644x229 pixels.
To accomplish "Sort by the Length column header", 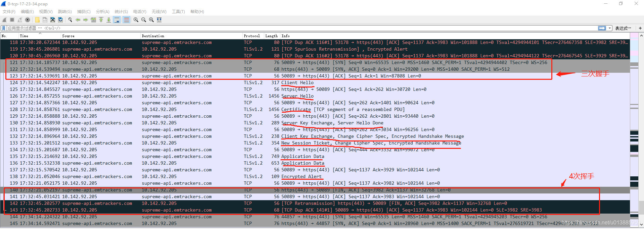I will (x=272, y=36).
